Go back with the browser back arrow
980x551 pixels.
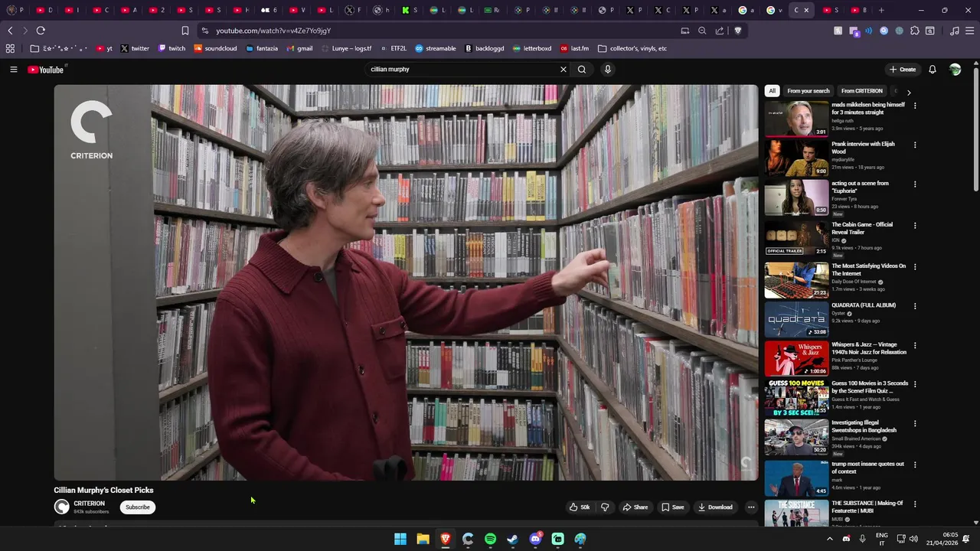pyautogui.click(x=10, y=31)
